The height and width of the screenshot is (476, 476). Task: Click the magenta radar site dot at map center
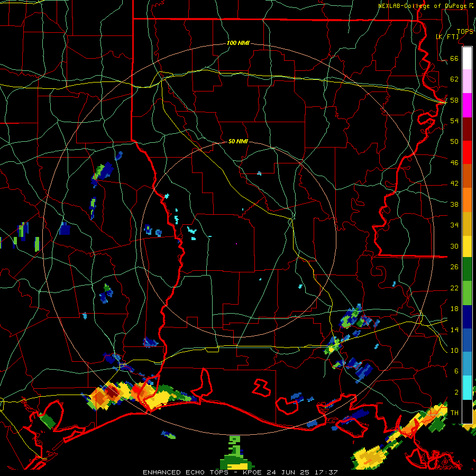point(236,244)
